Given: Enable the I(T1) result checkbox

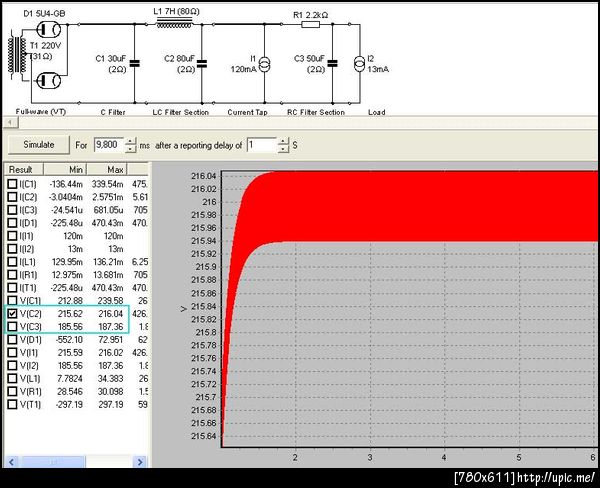Looking at the screenshot, I should [x=13, y=288].
